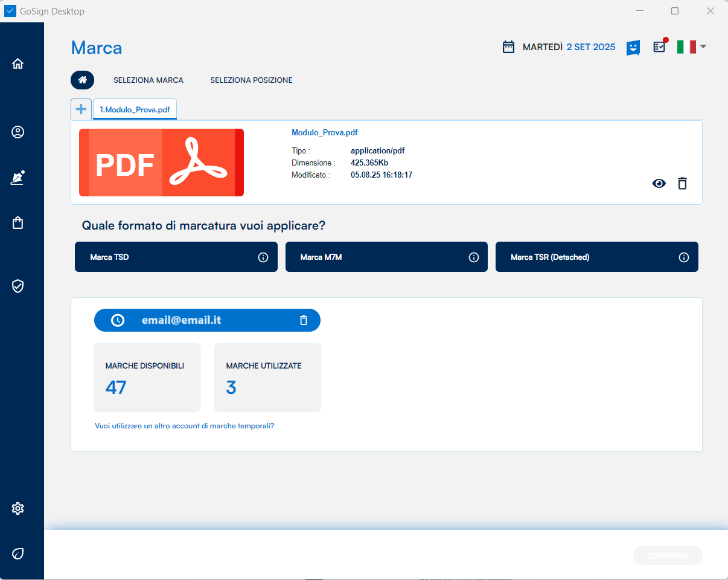Image resolution: width=728 pixels, height=580 pixels.
Task: Preview document with the eye icon
Action: point(659,184)
